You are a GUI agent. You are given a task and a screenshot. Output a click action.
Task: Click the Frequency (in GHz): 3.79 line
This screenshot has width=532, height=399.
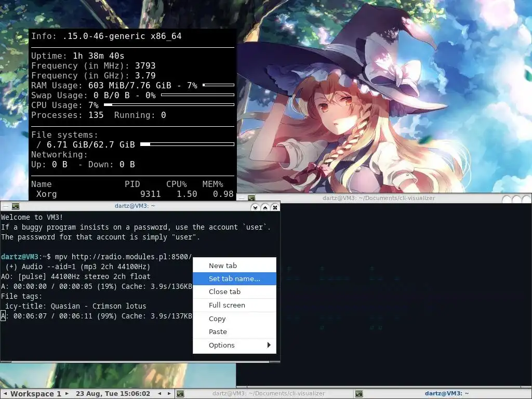click(x=94, y=75)
